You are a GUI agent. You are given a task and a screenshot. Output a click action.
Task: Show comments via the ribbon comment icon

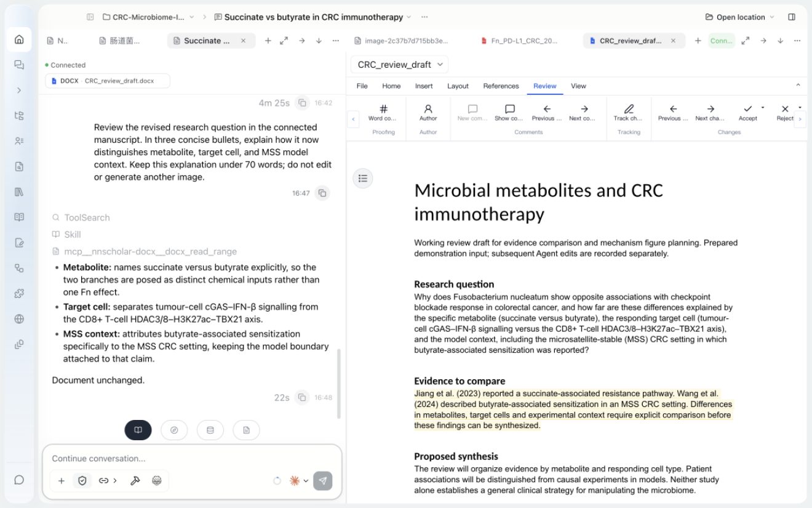coord(509,113)
